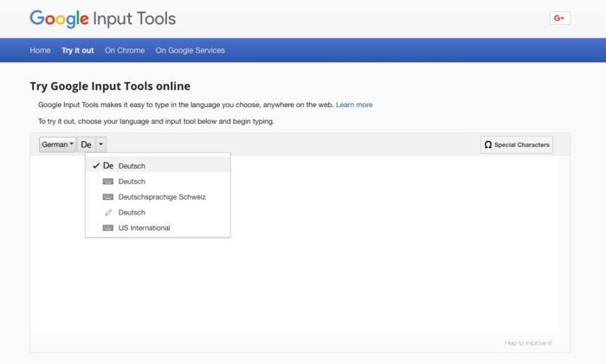Image resolution: width=606 pixels, height=364 pixels.
Task: Open the German language dropdown
Action: (x=58, y=144)
